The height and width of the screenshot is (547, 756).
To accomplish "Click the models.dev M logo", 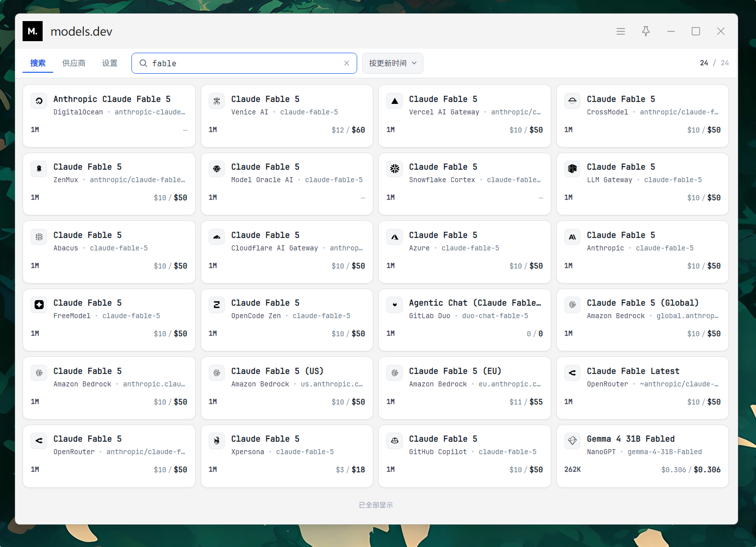I will coord(33,31).
